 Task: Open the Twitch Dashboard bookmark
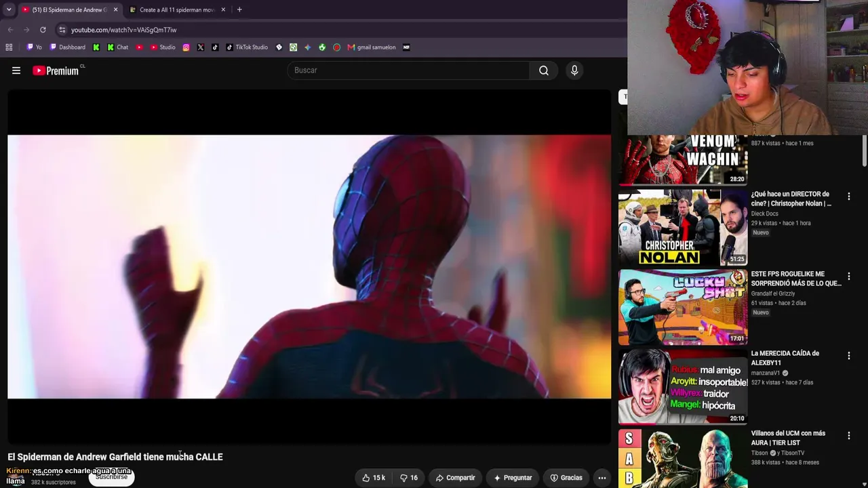click(67, 47)
